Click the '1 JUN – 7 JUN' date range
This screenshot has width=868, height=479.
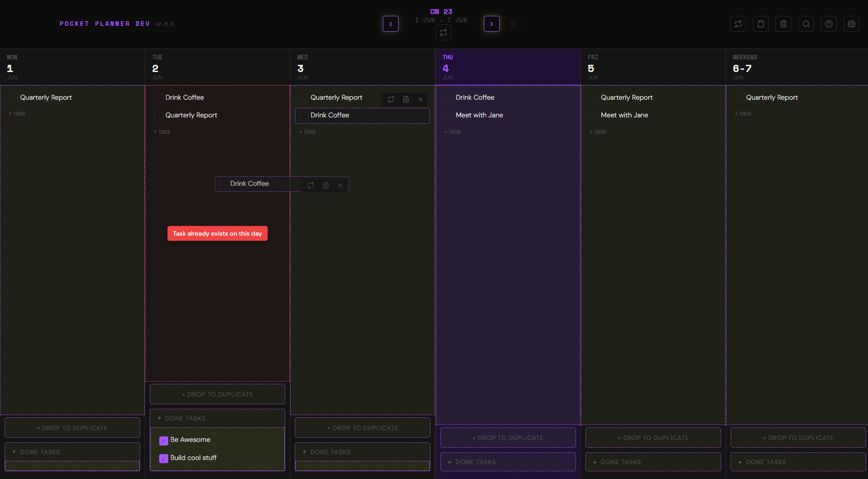coord(441,20)
